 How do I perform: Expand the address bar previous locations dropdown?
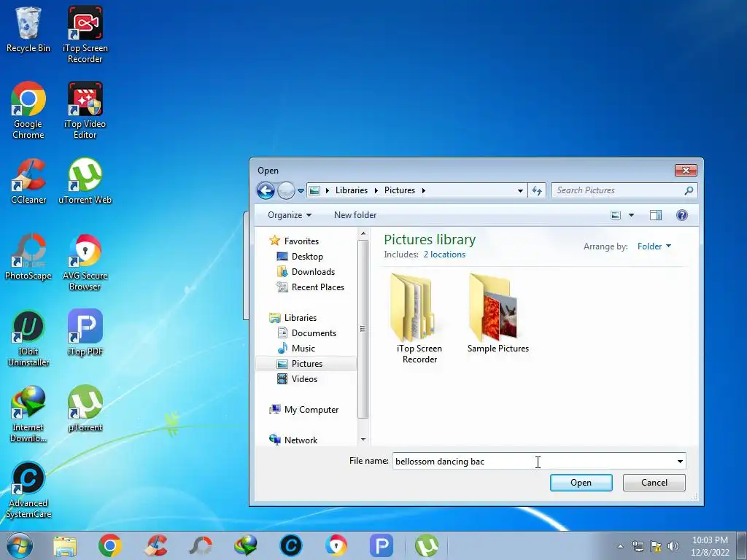click(520, 190)
